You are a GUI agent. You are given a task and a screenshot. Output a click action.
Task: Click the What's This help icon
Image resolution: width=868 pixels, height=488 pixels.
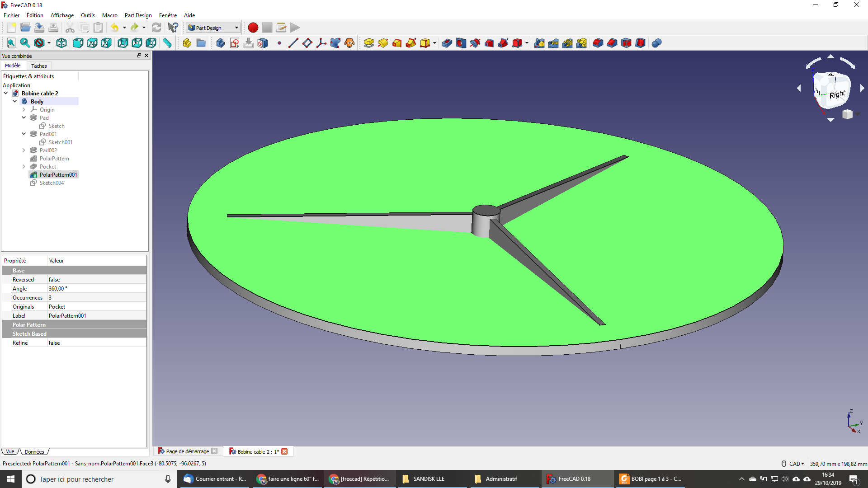(x=173, y=28)
